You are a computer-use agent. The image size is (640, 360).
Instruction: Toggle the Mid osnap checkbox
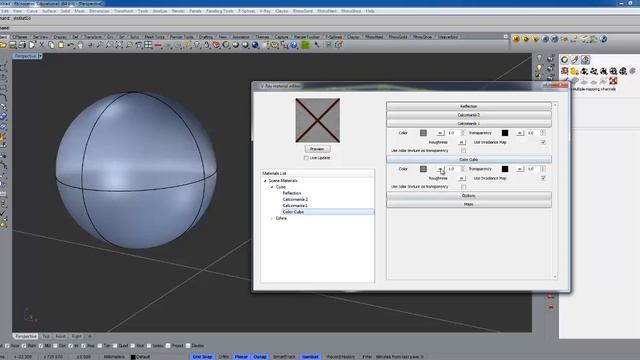[x=40, y=346]
